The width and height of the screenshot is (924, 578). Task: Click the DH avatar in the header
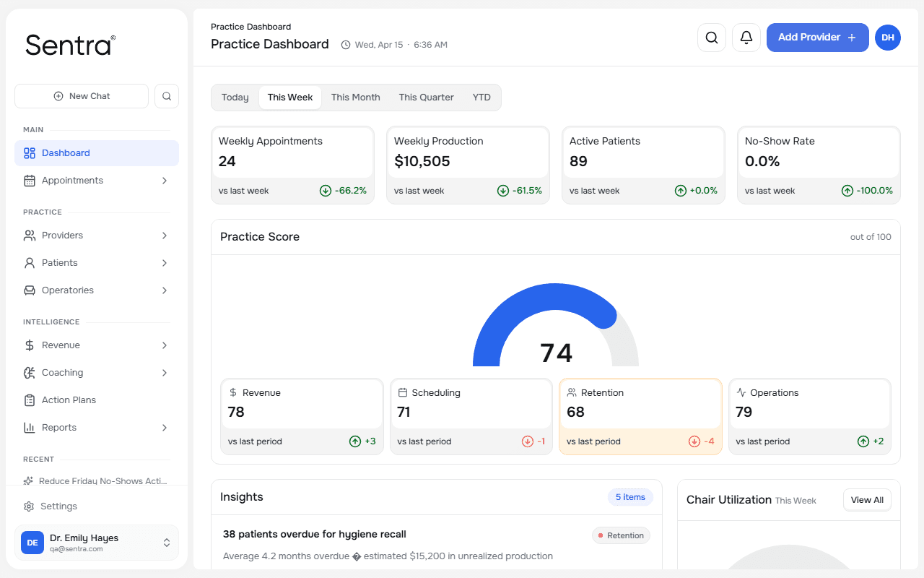(888, 38)
